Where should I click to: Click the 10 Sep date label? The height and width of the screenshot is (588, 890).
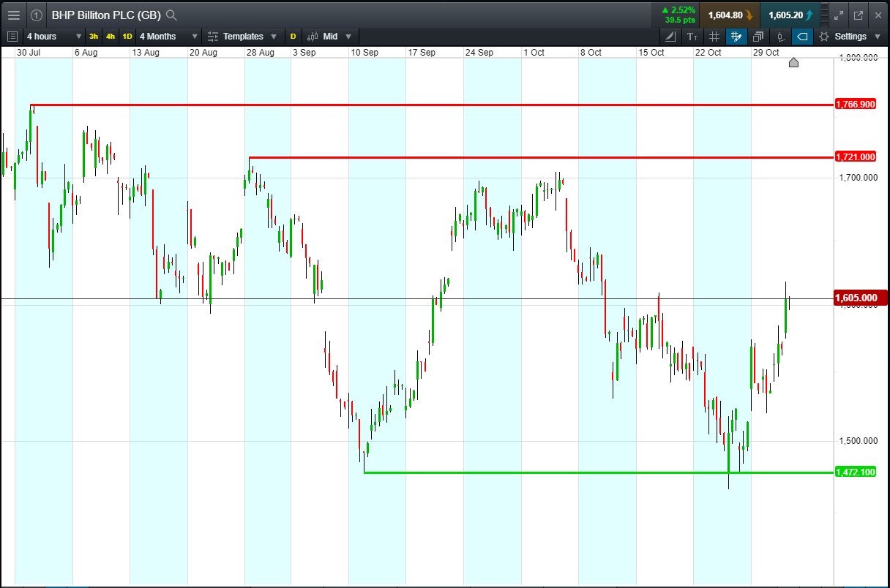pyautogui.click(x=364, y=53)
